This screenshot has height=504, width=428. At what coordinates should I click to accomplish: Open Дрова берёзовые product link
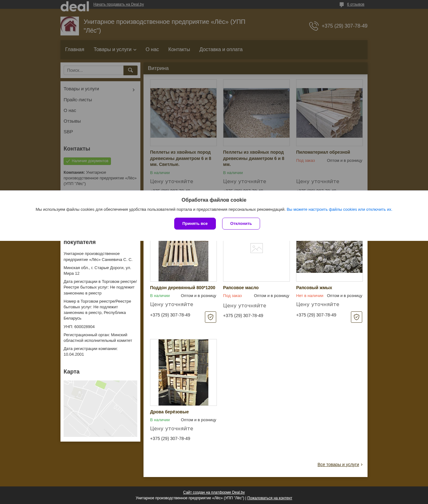click(x=170, y=412)
